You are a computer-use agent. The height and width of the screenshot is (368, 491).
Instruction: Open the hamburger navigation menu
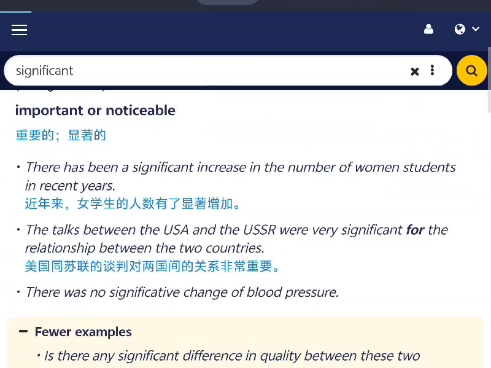coord(19,30)
